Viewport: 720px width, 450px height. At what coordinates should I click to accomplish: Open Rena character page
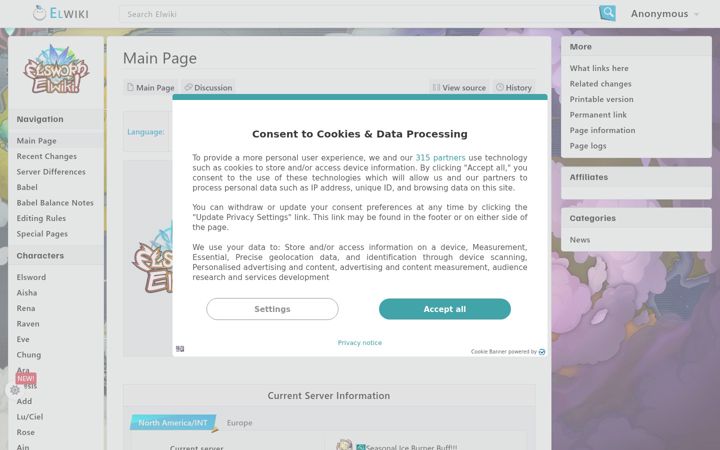26,309
